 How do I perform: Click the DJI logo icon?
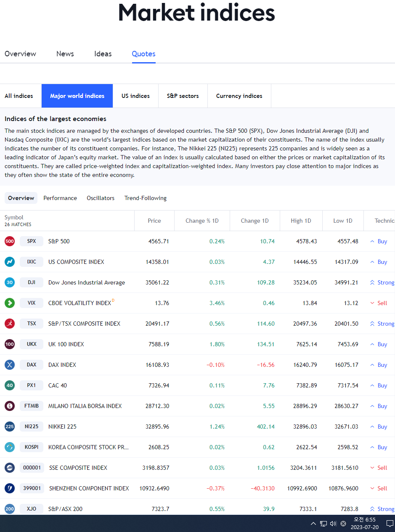pyautogui.click(x=10, y=282)
